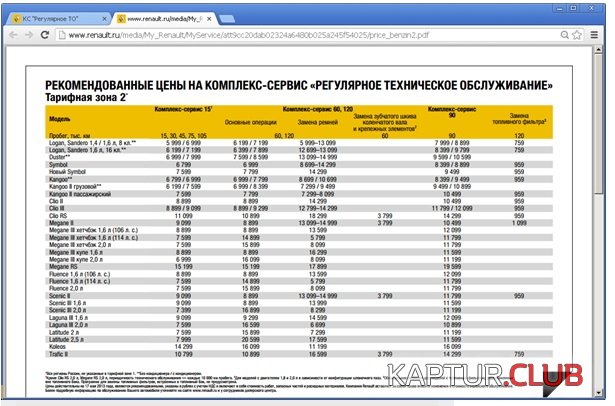Click Trafic II price "10 799"
615x406 pixels.
pos(183,354)
